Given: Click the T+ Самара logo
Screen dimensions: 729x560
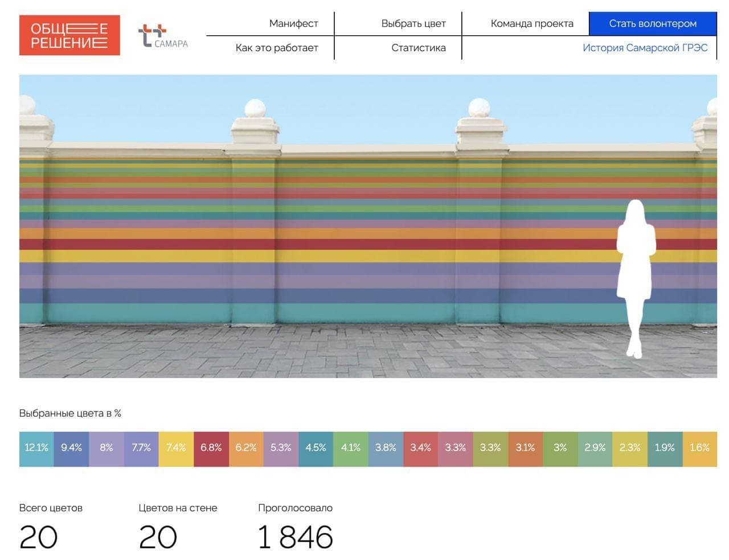Looking at the screenshot, I should point(163,36).
